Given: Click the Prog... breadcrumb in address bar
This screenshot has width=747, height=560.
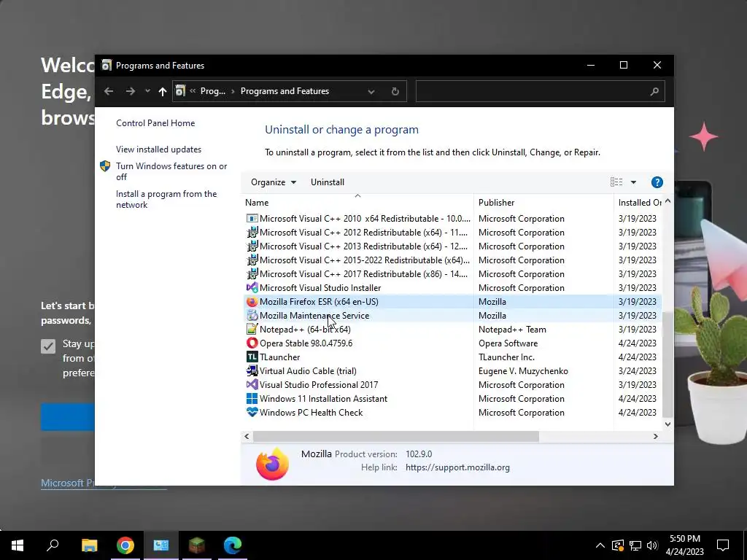Looking at the screenshot, I should [212, 91].
